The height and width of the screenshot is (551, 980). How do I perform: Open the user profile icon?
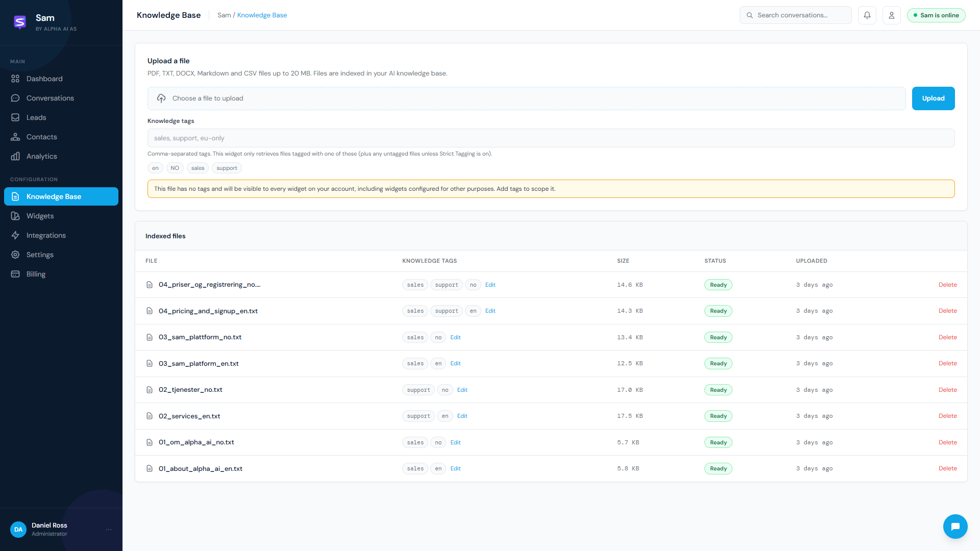tap(892, 15)
